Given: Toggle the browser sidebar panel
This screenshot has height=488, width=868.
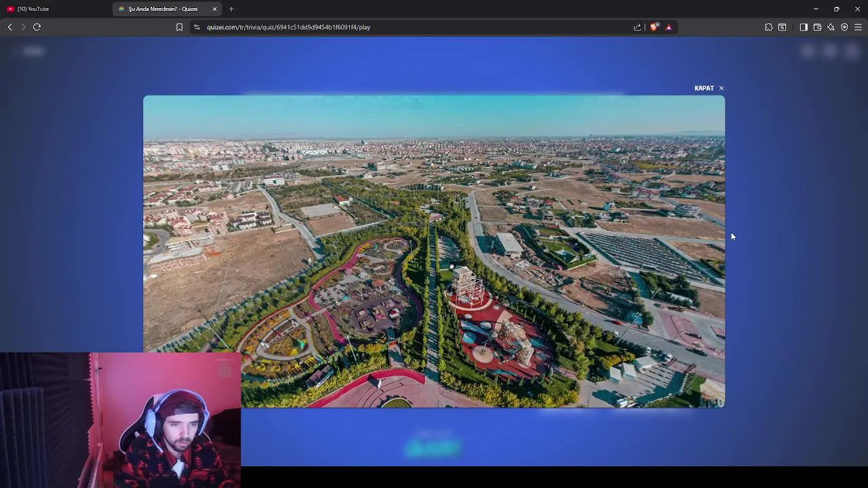Looking at the screenshot, I should (x=804, y=27).
